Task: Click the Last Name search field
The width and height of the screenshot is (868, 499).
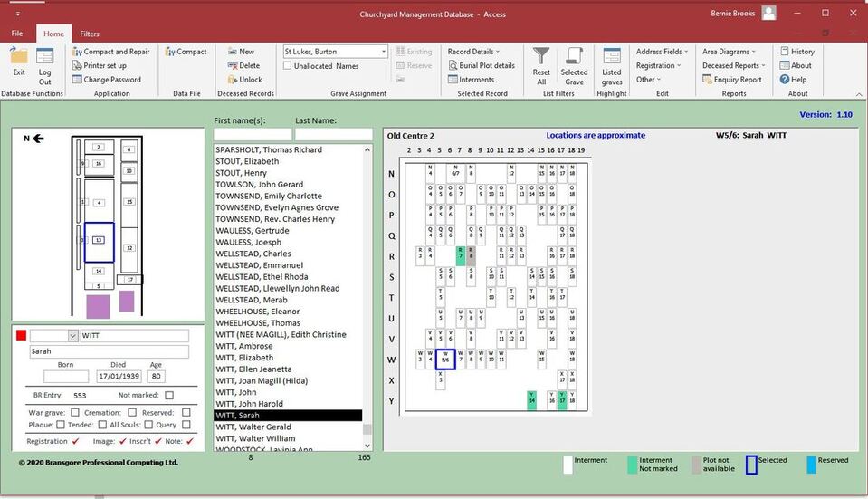Action: point(333,134)
